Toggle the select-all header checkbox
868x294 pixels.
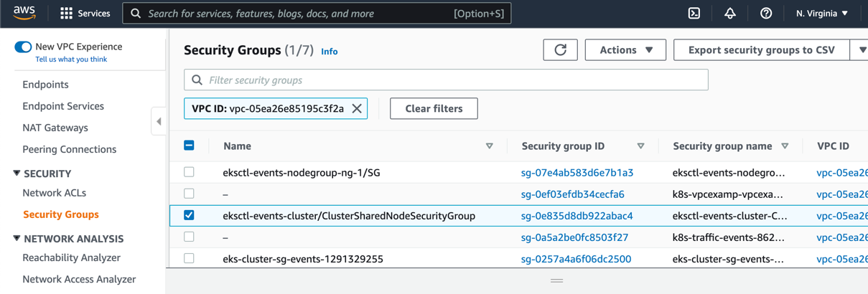[189, 146]
